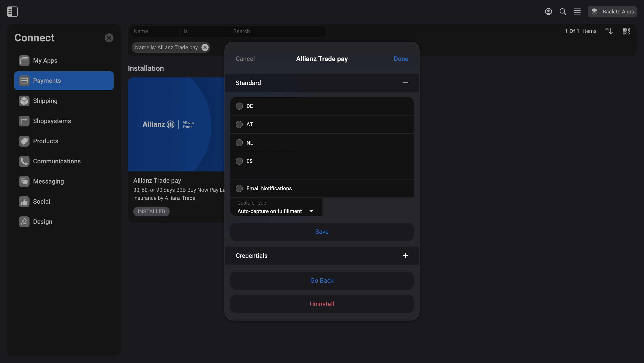This screenshot has height=363, width=644.
Task: Click the Communications phone icon
Action: tap(24, 161)
